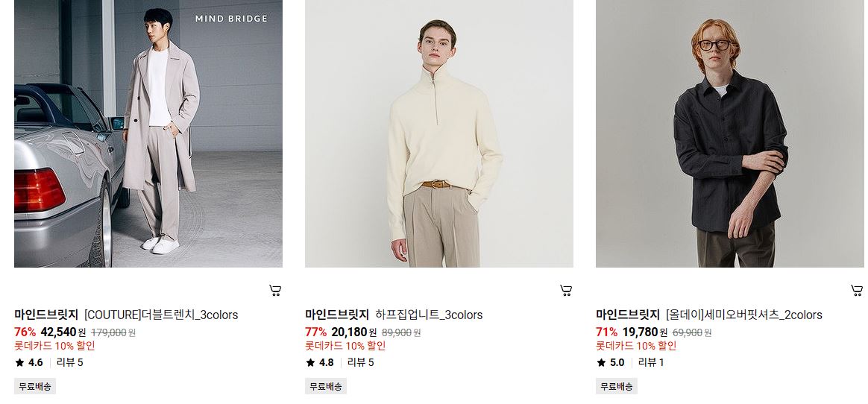
Task: Click star rating 4.6 on trench coat
Action: tap(29, 362)
